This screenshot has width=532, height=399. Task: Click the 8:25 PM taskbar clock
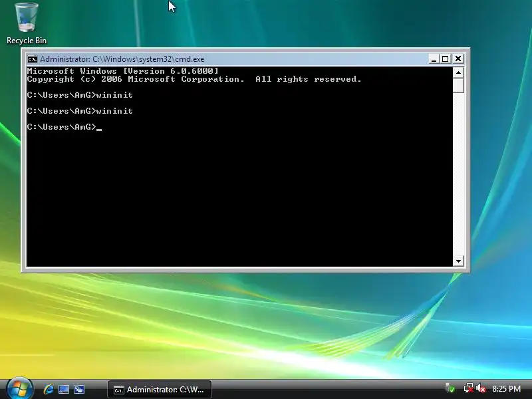pos(506,389)
